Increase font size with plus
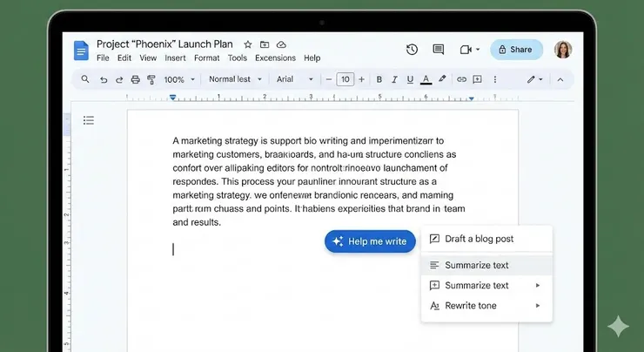 (x=361, y=79)
